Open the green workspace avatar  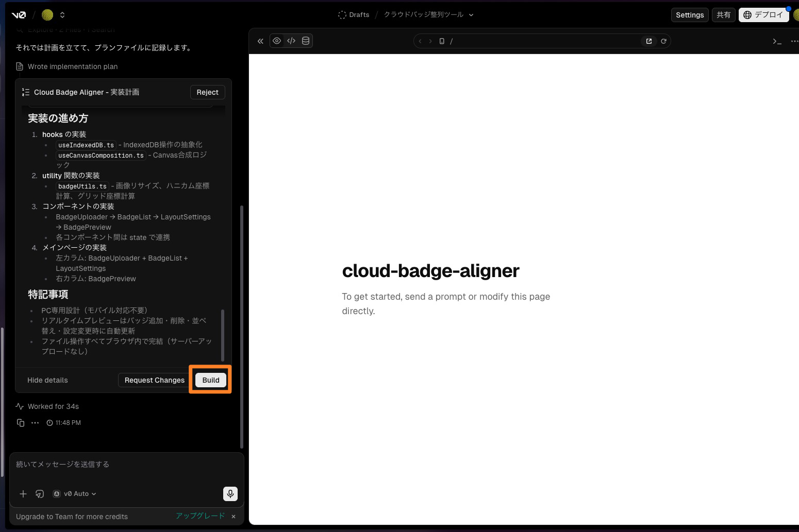(x=47, y=15)
